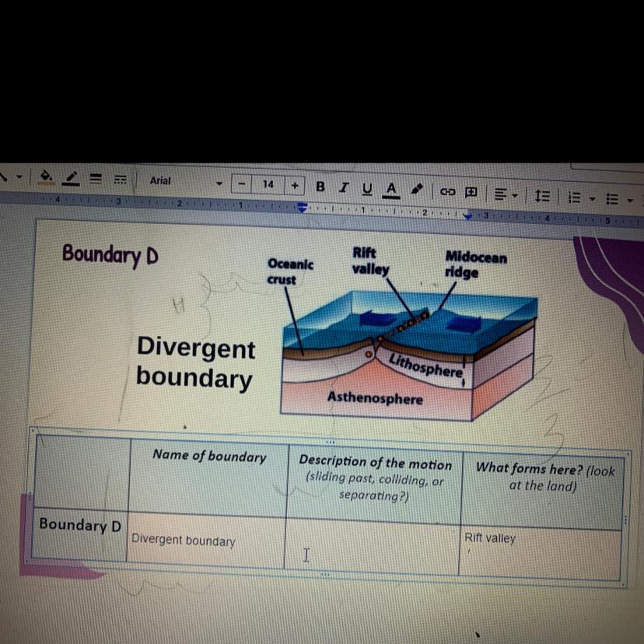Click the font size field showing 14
The width and height of the screenshot is (644, 644).
coord(268,184)
